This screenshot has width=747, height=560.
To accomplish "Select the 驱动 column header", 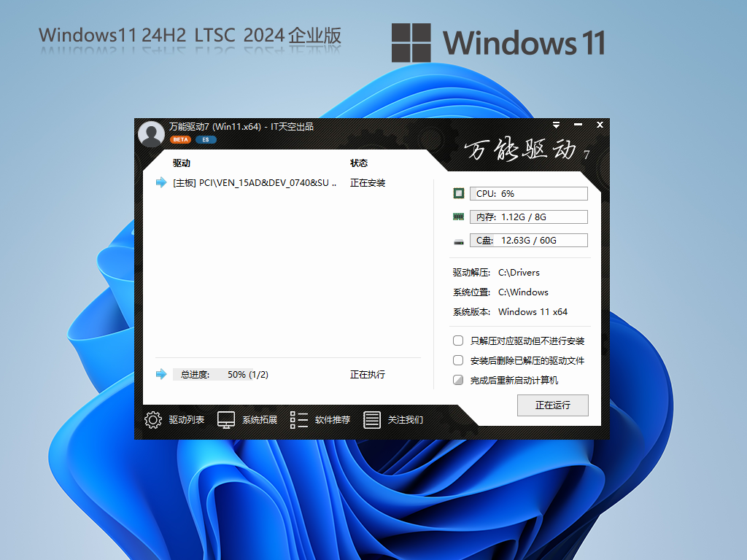I will coord(181,163).
